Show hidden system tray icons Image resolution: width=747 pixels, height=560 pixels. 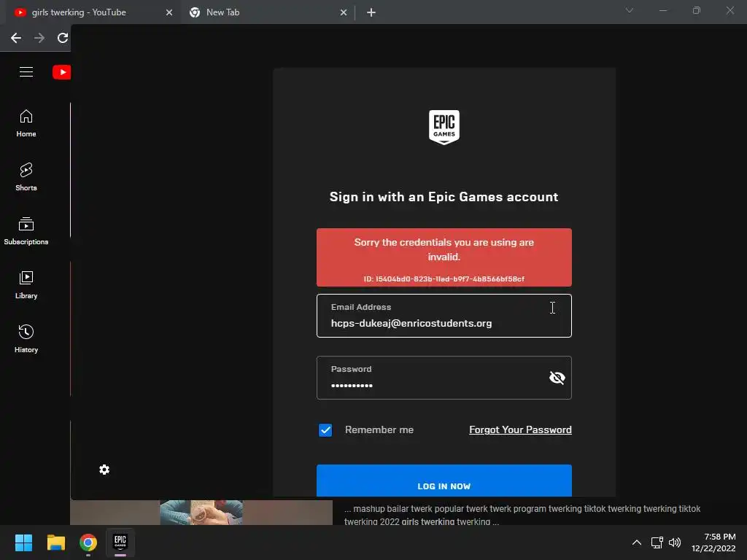click(x=636, y=542)
